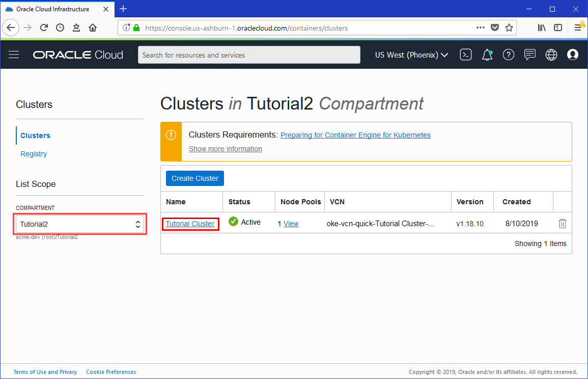
Task: Delete Tutorial Cluster using trash icon
Action: point(562,224)
